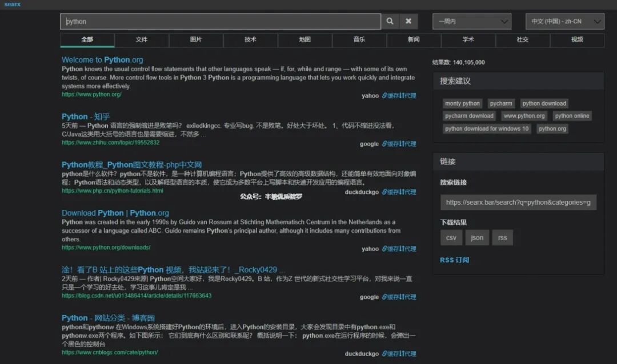
Task: Open the searx logo link
Action: point(12,5)
